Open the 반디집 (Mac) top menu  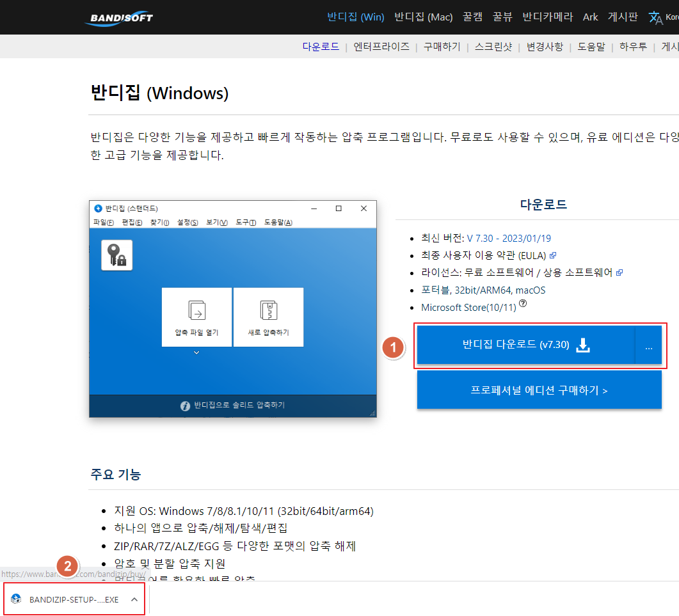[423, 17]
